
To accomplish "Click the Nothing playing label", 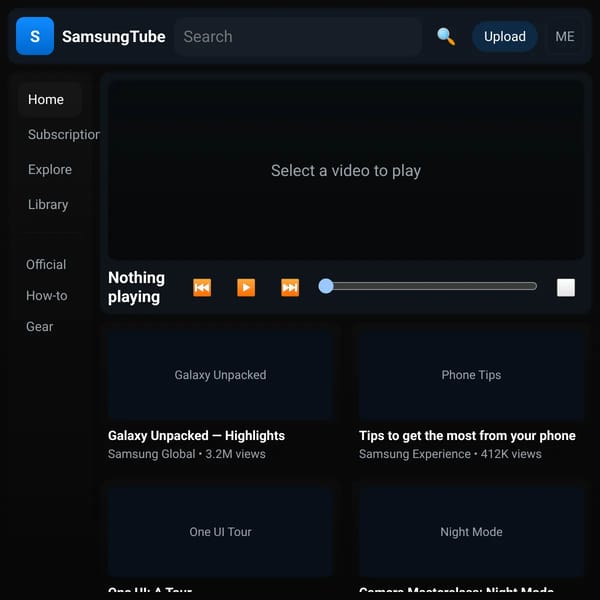I will (137, 287).
